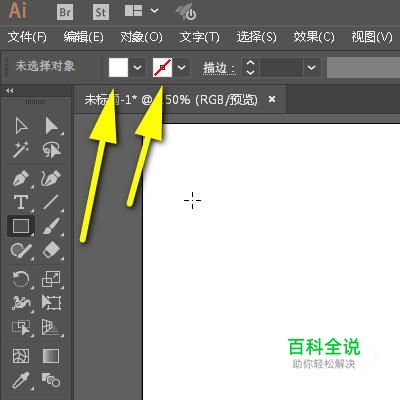Image resolution: width=400 pixels, height=400 pixels.
Task: Open the 对象(O) menu
Action: [x=141, y=37]
